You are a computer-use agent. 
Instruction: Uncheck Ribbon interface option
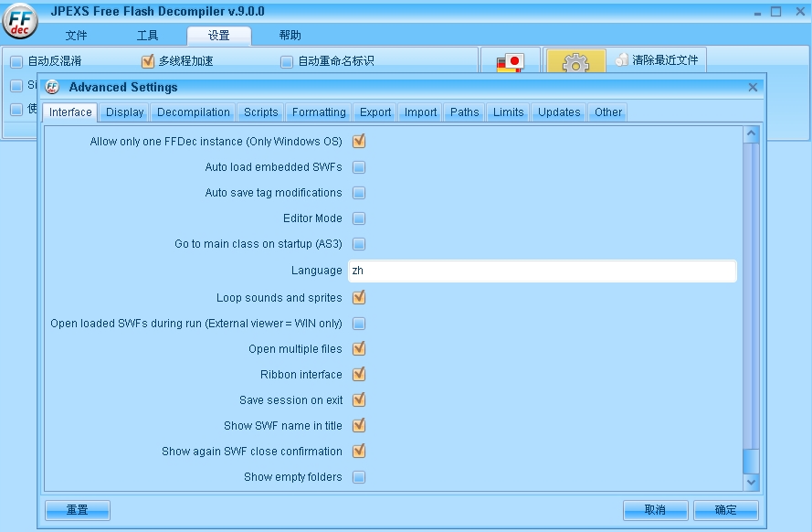359,374
